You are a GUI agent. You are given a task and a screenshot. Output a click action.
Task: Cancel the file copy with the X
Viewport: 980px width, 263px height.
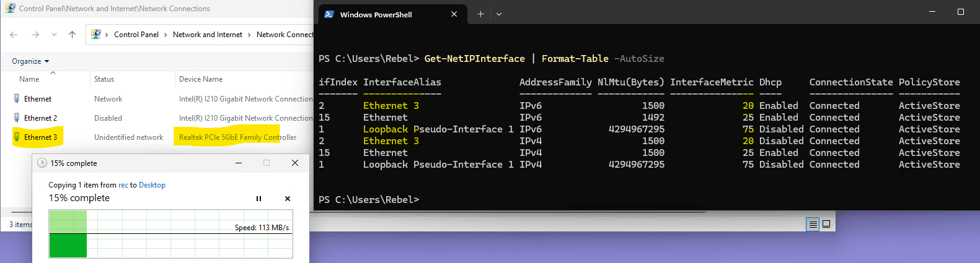288,199
